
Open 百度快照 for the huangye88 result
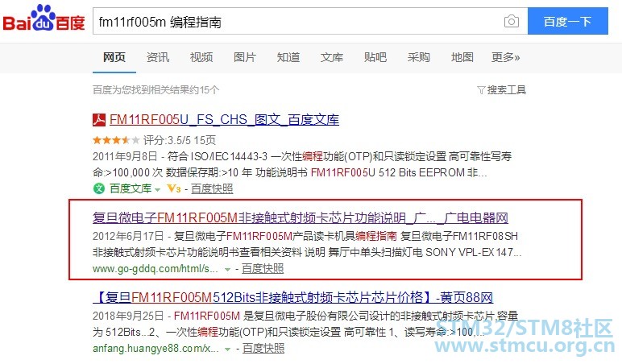coord(263,348)
